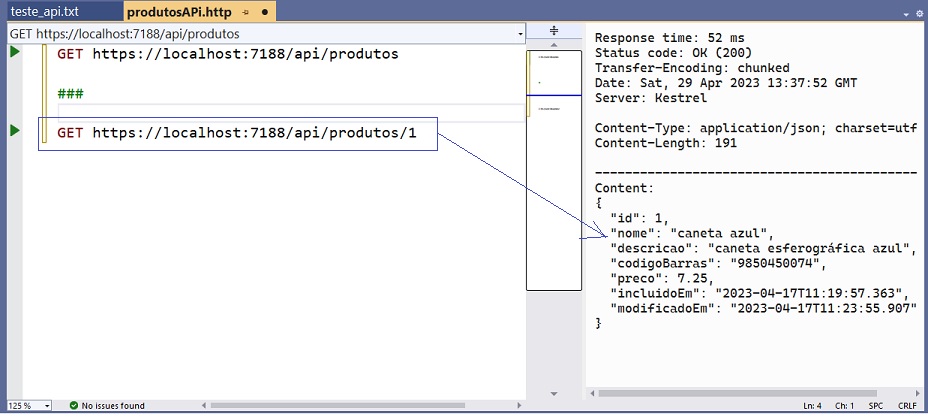Viewport: 928px width, 420px height.
Task: Open tab settings gear icon
Action: click(920, 14)
